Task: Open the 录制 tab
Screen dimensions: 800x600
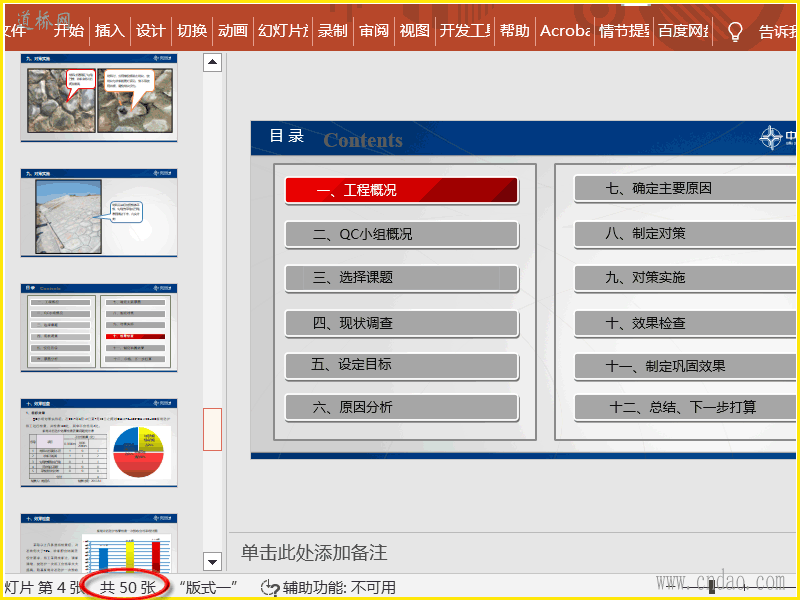Action: [x=333, y=31]
